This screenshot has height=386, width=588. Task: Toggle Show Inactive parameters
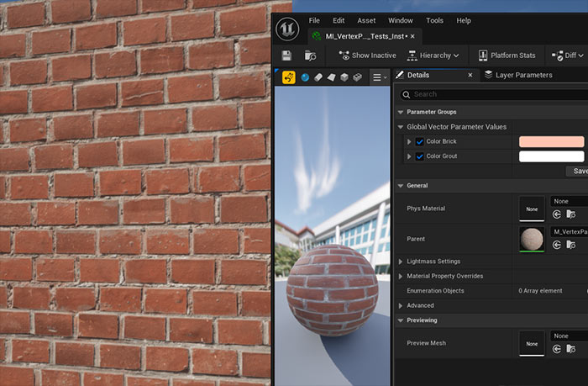(x=367, y=56)
